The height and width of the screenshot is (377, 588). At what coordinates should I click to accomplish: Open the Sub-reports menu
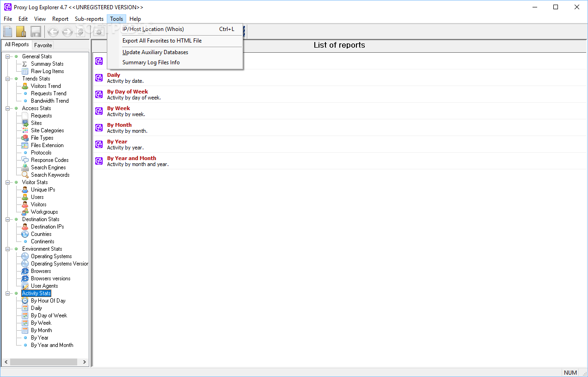coord(89,19)
